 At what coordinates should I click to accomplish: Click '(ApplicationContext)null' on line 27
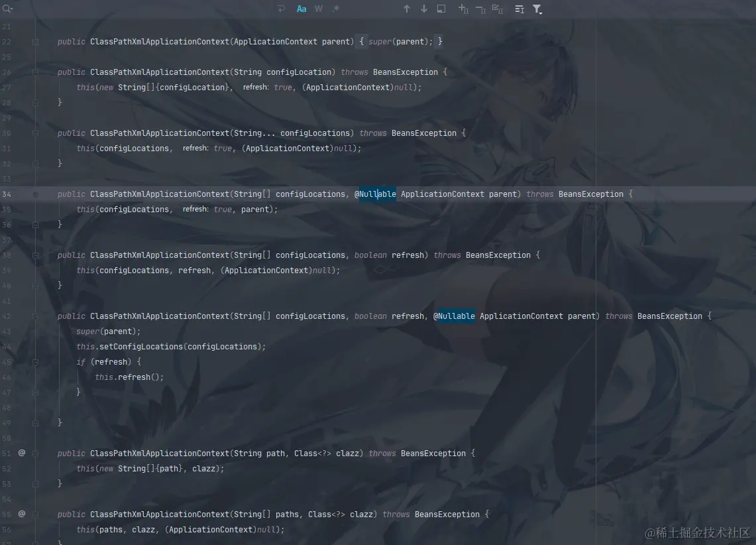[358, 88]
